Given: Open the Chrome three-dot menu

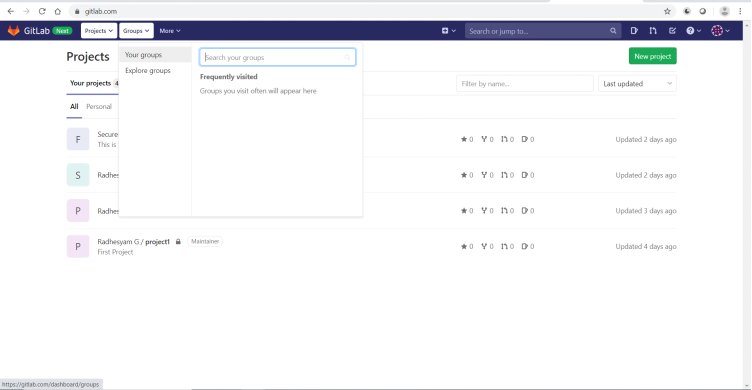Looking at the screenshot, I should [x=740, y=11].
